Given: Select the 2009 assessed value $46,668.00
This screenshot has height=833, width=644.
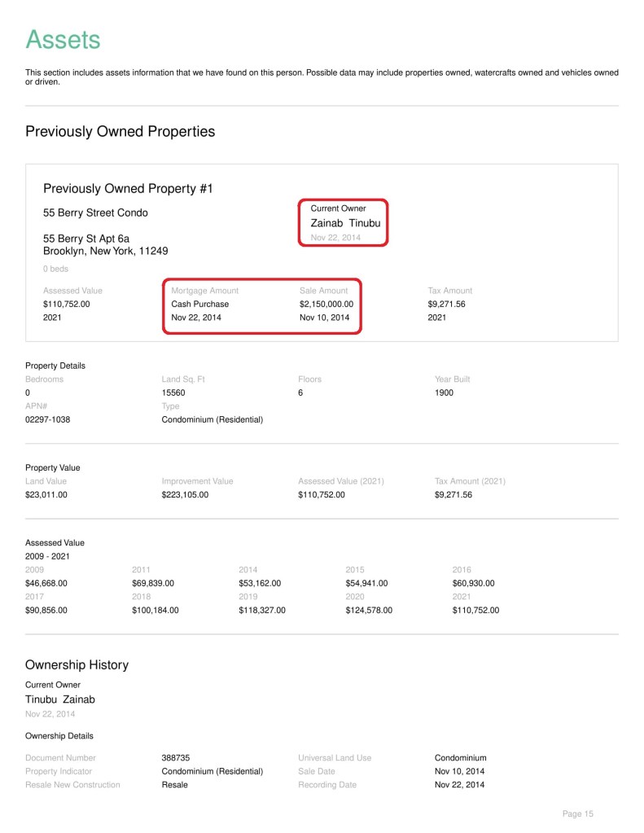Looking at the screenshot, I should point(46,583).
